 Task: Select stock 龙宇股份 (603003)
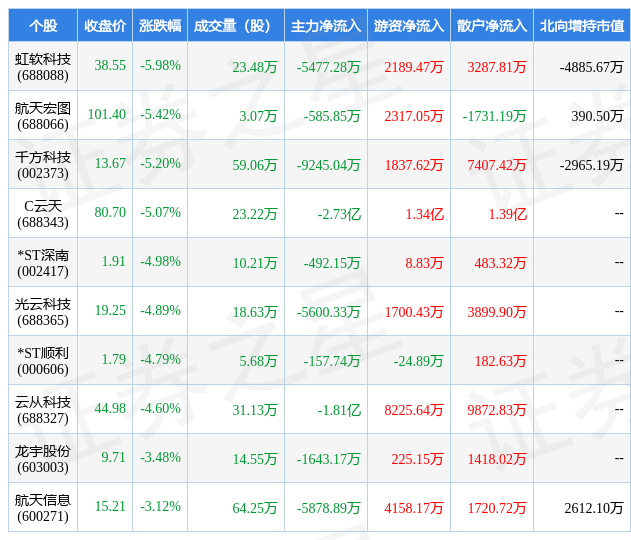[43, 459]
